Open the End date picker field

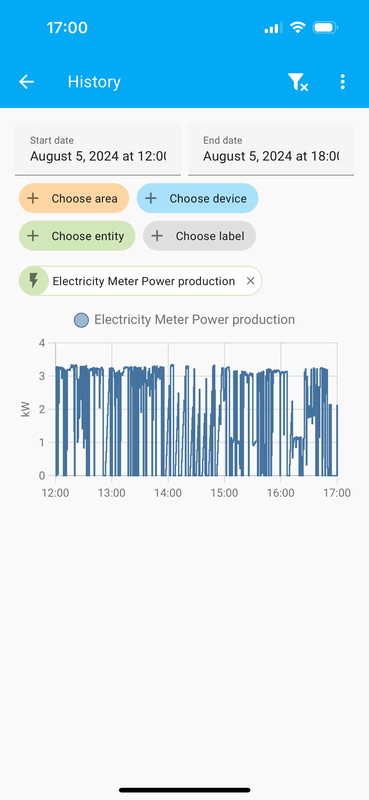click(271, 149)
